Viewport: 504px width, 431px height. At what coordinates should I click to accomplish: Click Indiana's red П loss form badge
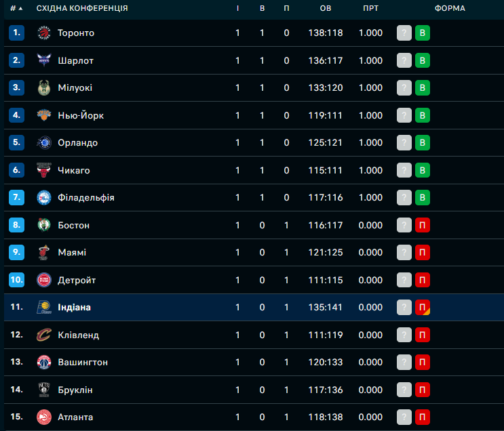[423, 308]
